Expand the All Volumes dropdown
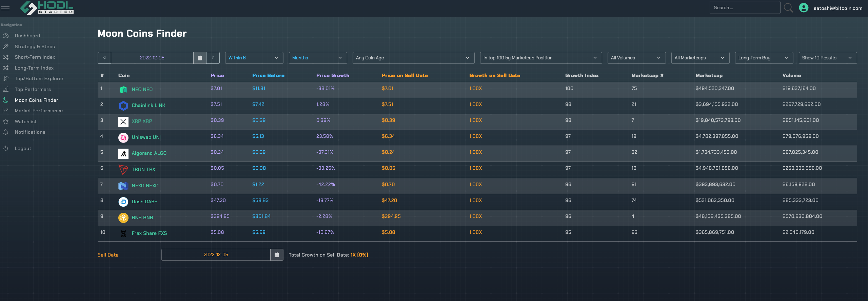This screenshot has height=301, width=868. pyautogui.click(x=637, y=58)
